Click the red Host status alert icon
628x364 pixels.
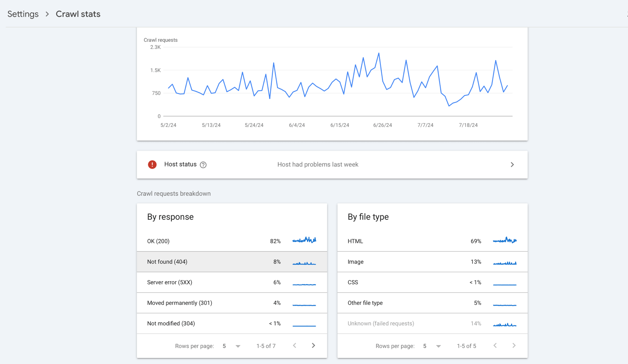click(x=152, y=165)
